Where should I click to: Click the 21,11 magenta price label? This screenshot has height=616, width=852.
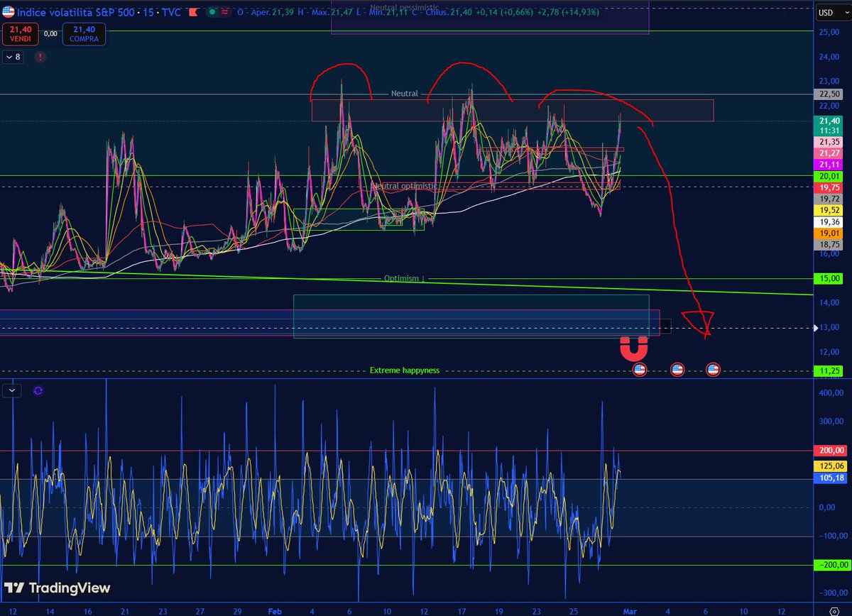[x=829, y=165]
